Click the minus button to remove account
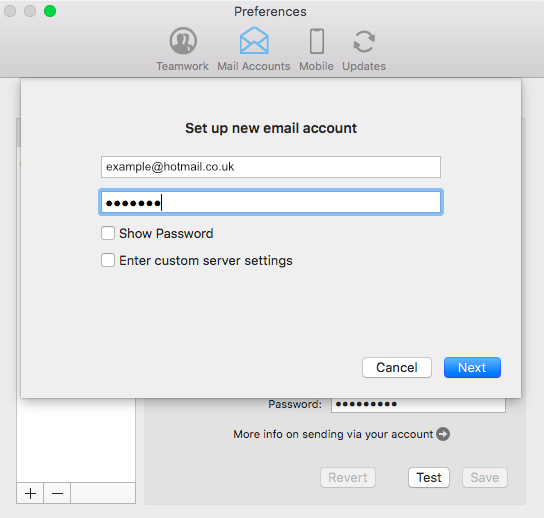 57,493
